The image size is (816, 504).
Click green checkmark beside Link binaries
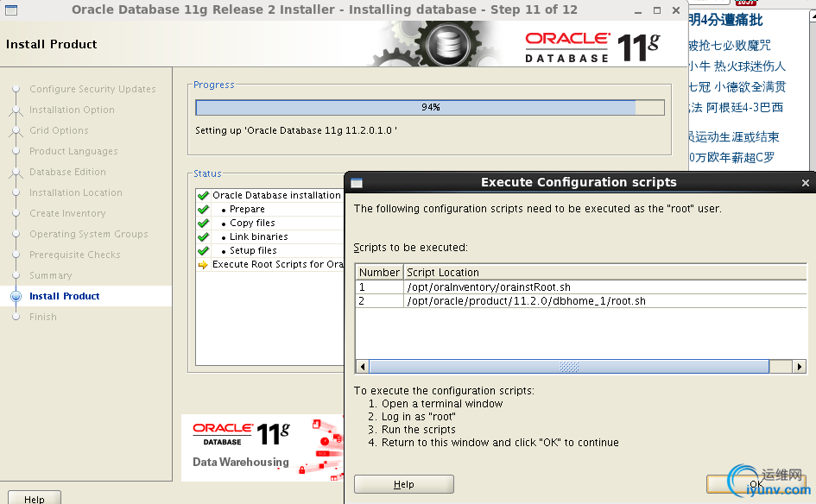(204, 237)
